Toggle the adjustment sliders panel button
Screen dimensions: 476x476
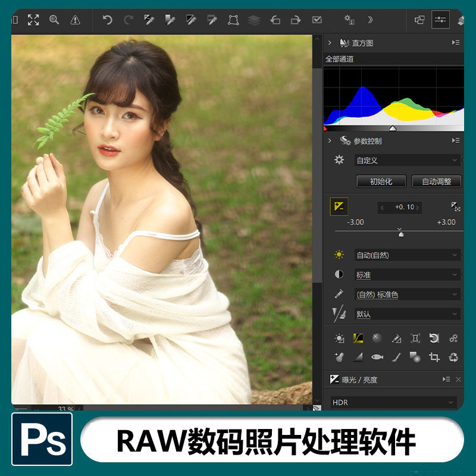[440, 20]
